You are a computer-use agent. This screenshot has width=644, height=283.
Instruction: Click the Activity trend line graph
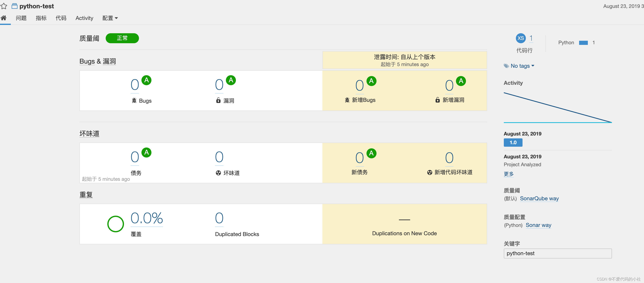[558, 108]
